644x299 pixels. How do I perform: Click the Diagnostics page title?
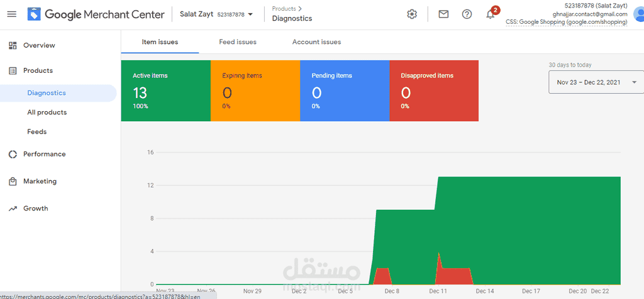(292, 18)
